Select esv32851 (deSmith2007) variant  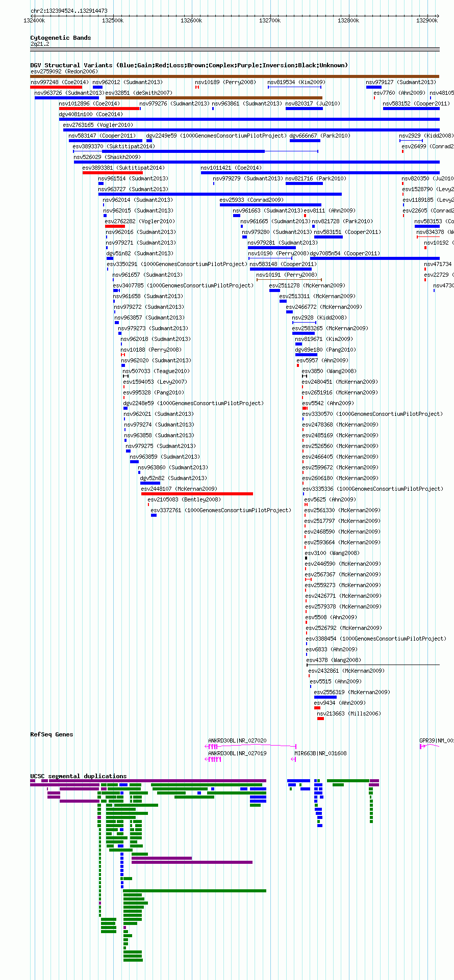click(x=214, y=98)
